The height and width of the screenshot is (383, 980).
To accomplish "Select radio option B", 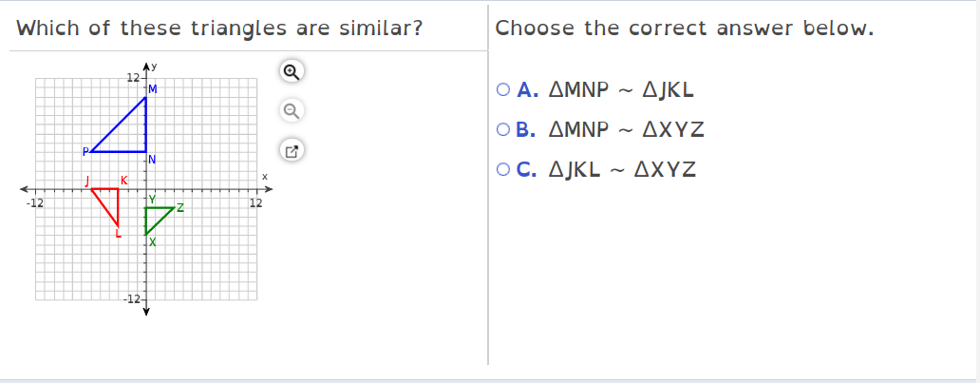I will point(503,129).
